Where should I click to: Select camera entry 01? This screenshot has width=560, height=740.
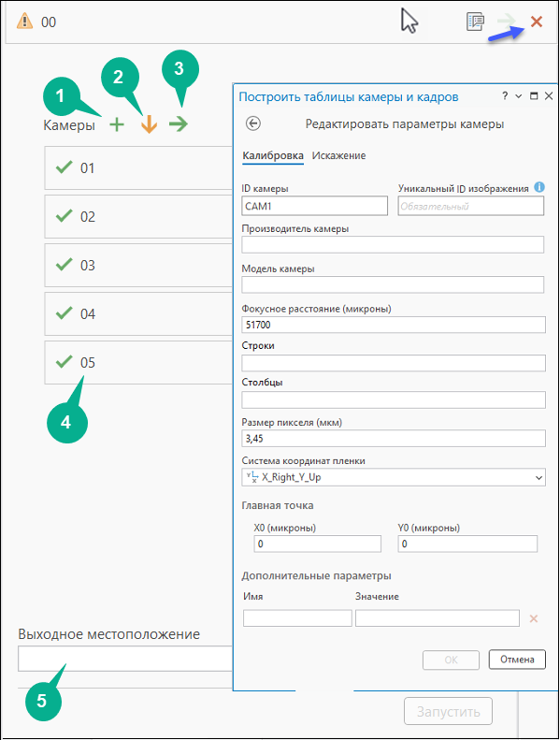[x=138, y=168]
